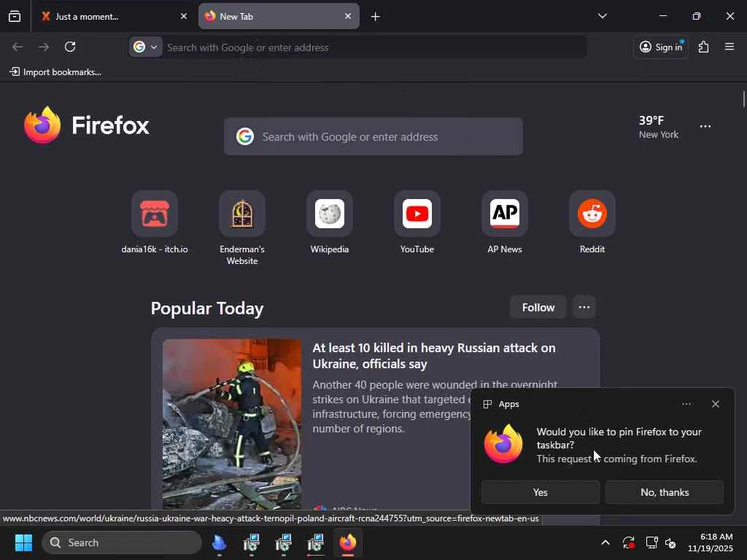Click Import bookmarks link

(55, 72)
